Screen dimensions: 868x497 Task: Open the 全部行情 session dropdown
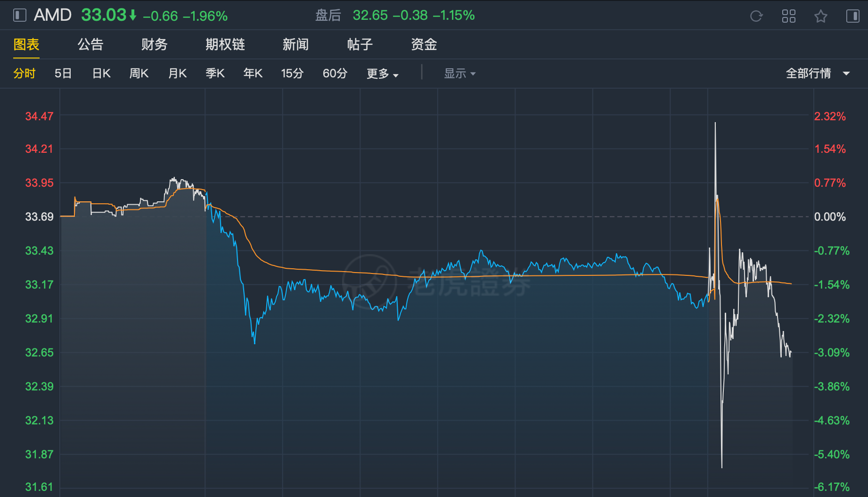[818, 74]
